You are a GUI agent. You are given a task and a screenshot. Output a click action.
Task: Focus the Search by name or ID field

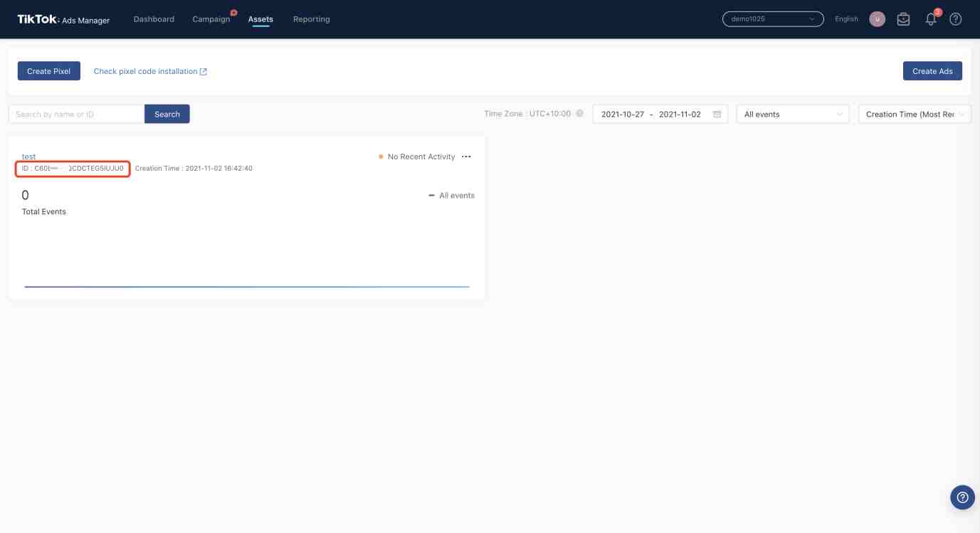(76, 114)
